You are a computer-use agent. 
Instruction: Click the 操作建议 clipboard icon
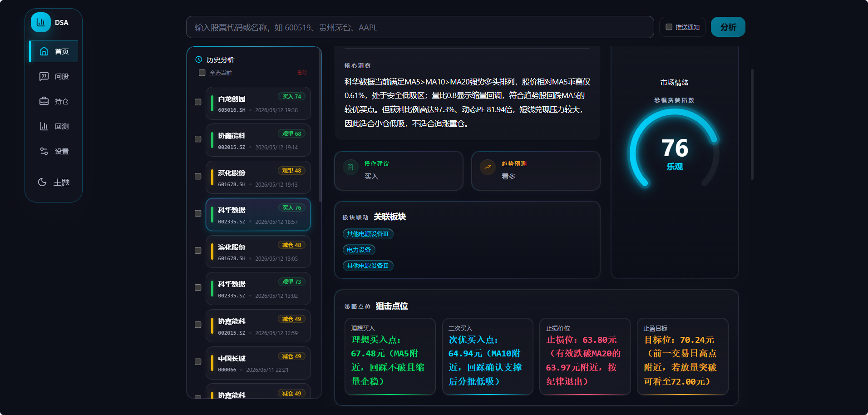click(350, 167)
